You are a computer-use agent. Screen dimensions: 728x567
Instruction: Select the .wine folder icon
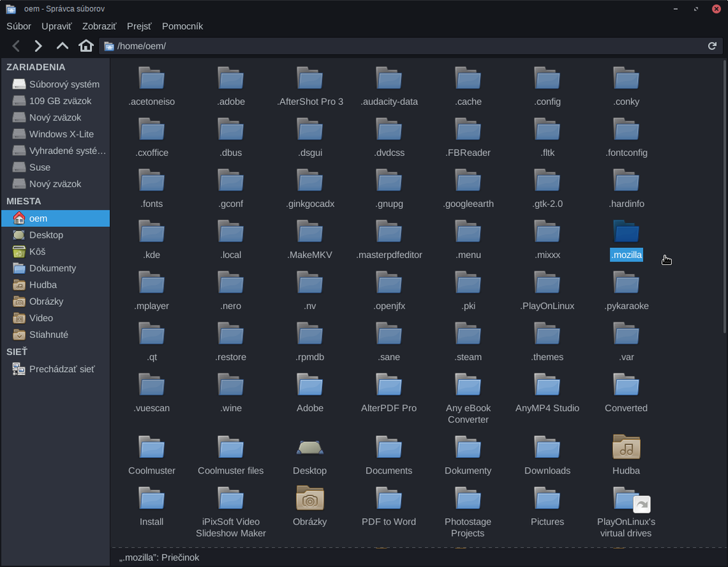(x=231, y=385)
